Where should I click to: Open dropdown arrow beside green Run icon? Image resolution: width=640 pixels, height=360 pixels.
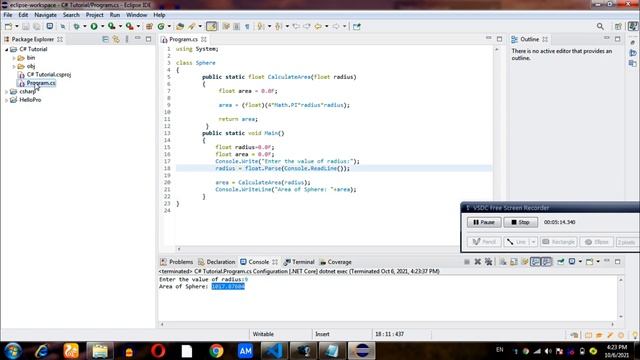point(102,27)
